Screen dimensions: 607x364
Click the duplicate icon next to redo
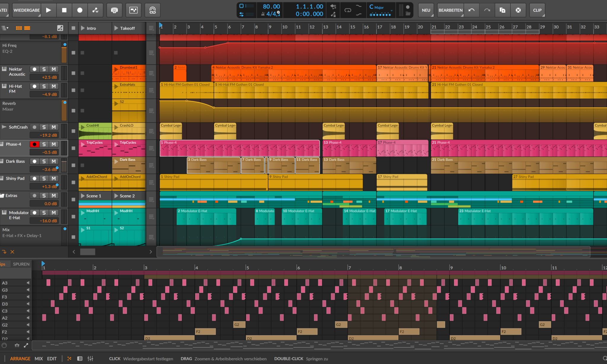[502, 10]
